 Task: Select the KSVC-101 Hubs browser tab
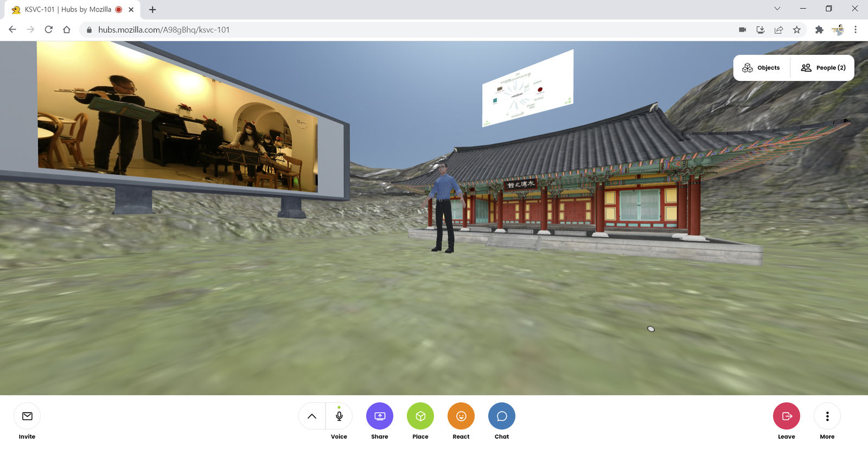pos(68,9)
